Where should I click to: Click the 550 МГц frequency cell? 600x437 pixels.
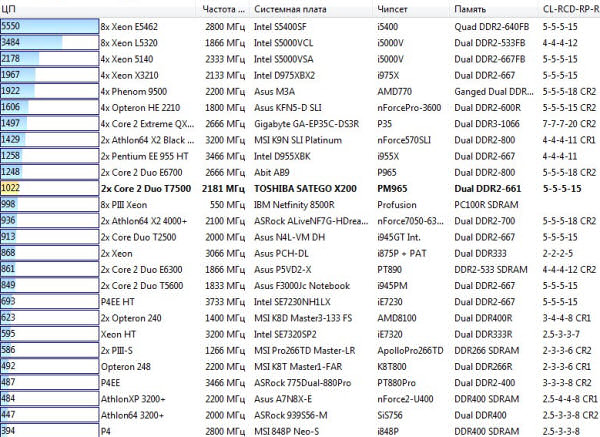[x=227, y=205]
